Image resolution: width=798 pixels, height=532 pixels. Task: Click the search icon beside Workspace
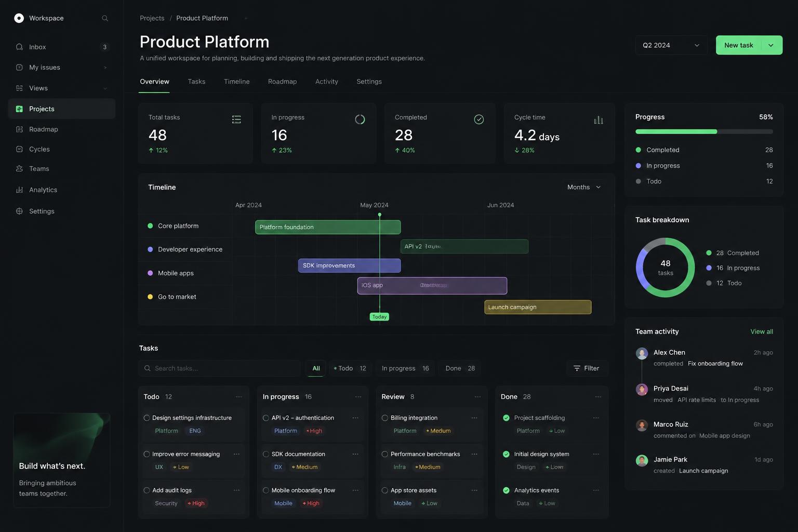click(x=105, y=18)
